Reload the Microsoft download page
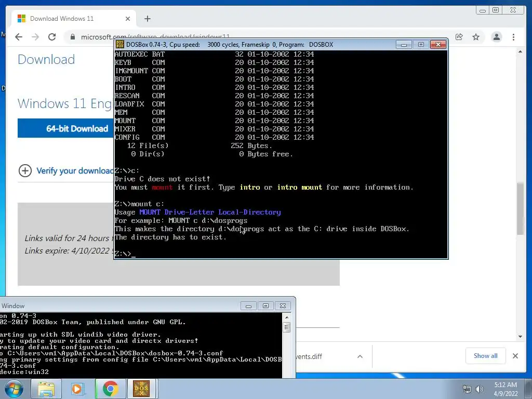This screenshot has width=532, height=399. click(52, 37)
